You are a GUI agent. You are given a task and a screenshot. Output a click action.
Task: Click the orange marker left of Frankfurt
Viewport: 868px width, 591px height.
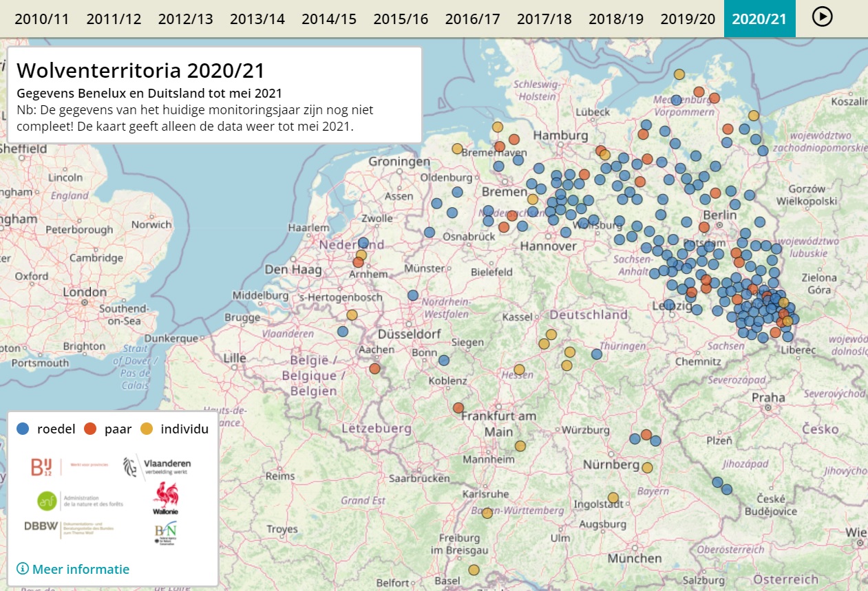[458, 408]
